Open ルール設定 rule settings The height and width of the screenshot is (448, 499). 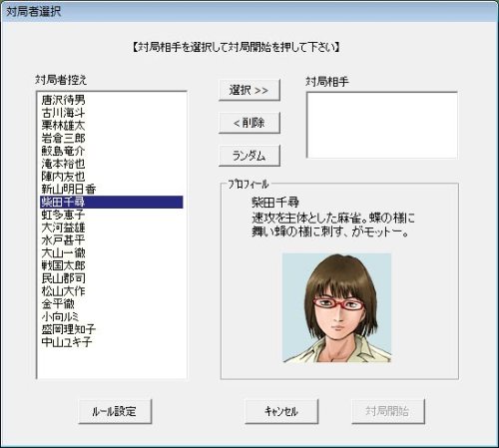pyautogui.click(x=115, y=411)
